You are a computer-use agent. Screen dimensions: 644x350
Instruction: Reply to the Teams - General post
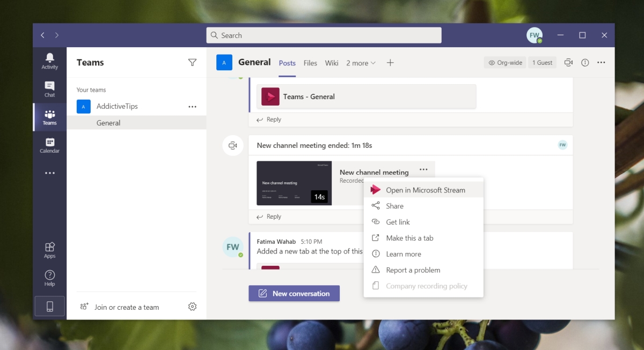(x=269, y=120)
